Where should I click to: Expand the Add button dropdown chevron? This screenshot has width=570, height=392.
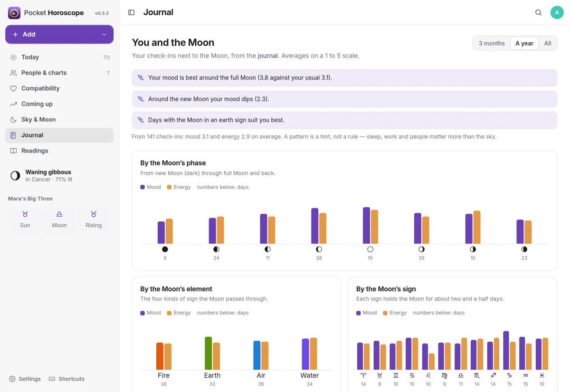pyautogui.click(x=104, y=34)
